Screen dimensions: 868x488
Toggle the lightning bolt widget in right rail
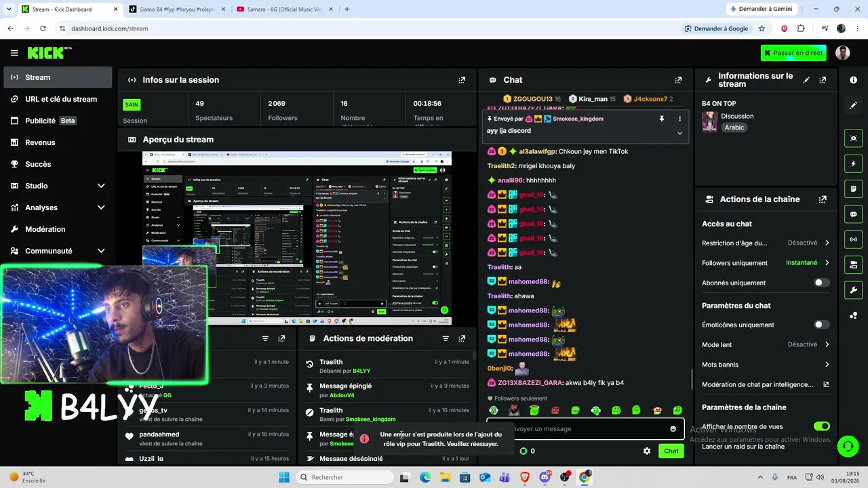pyautogui.click(x=853, y=163)
